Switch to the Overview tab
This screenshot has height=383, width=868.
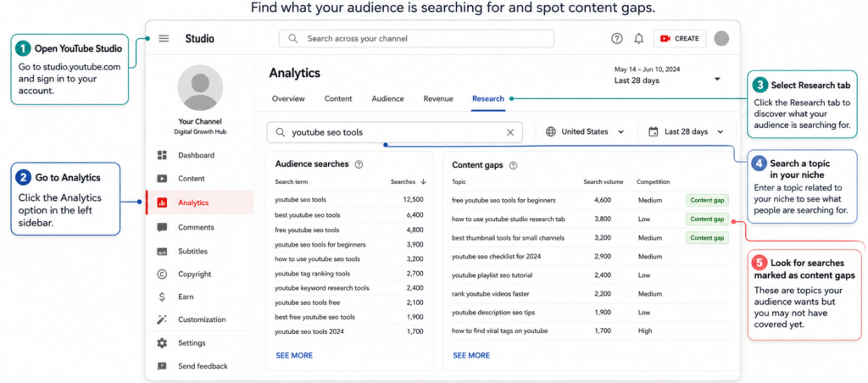click(288, 98)
